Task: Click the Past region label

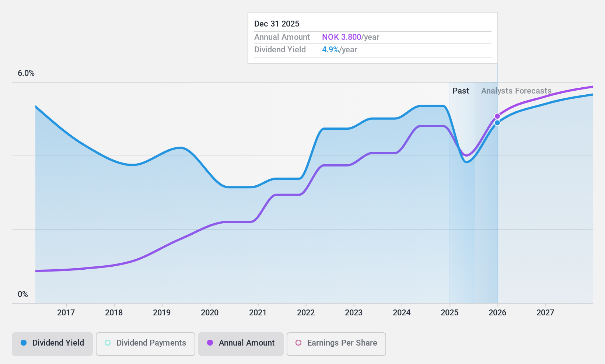Action: point(461,91)
